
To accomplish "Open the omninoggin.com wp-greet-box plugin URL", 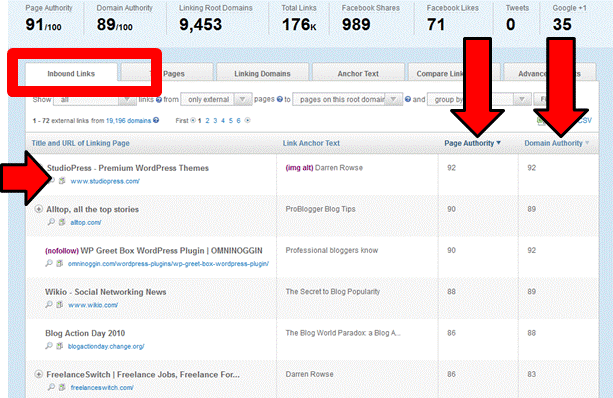I will click(x=168, y=264).
